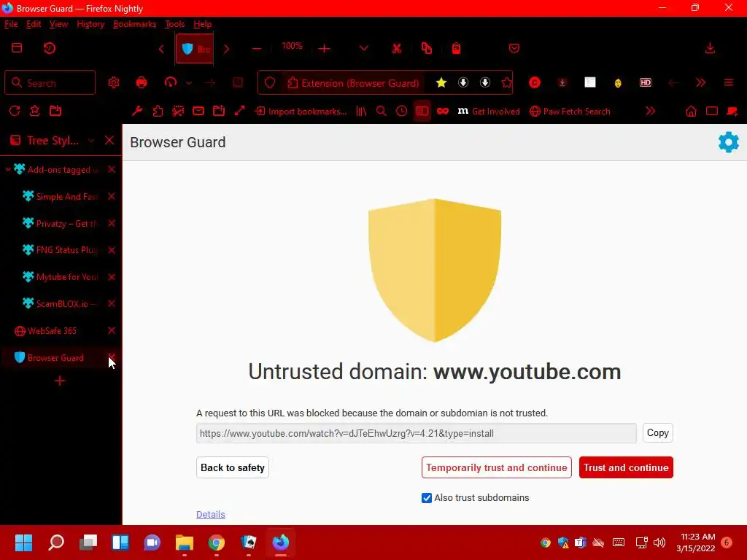
Task: Open the Tree Style sidebar switcher dropdown
Action: point(91,141)
